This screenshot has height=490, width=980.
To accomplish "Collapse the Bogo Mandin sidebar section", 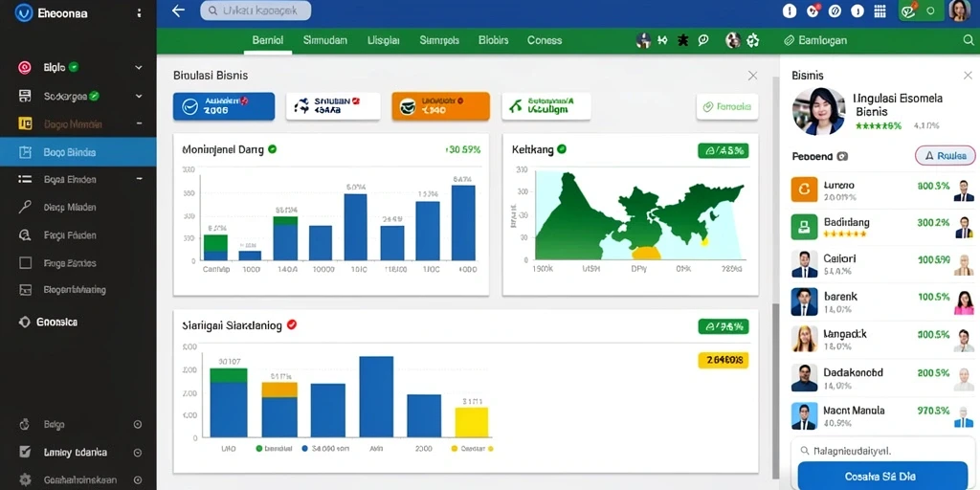I will [x=139, y=123].
